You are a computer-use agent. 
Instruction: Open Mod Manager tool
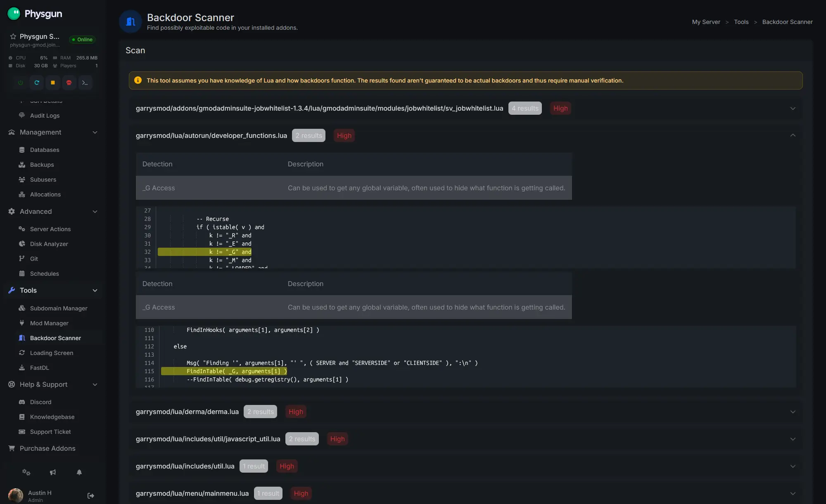(x=49, y=323)
